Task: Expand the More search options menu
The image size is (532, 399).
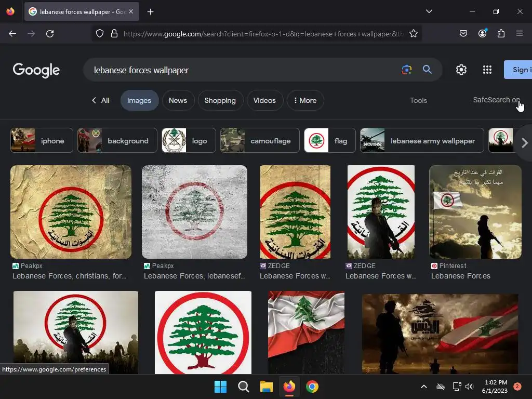Action: (x=305, y=100)
